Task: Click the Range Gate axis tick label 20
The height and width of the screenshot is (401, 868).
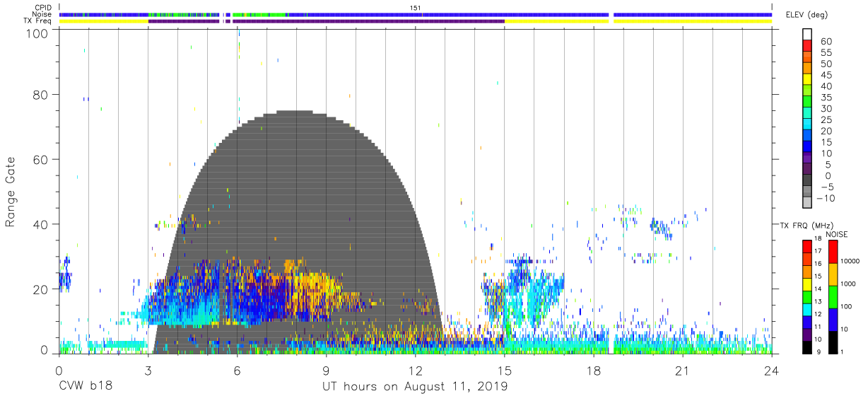Action: coord(42,289)
